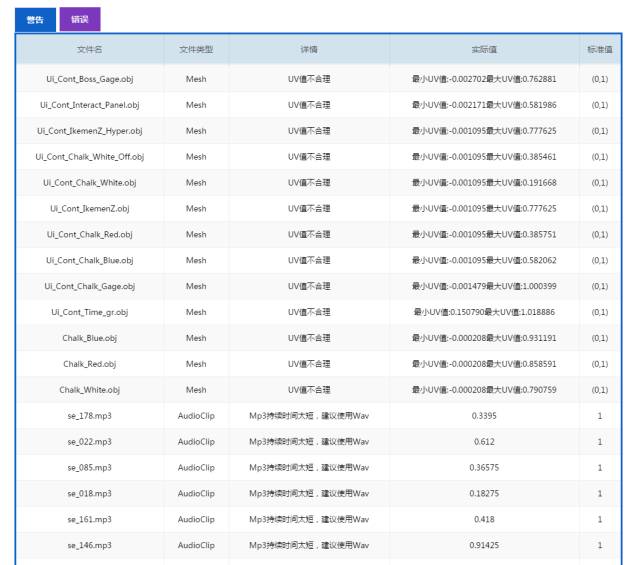Click the actual value 0.612
640x565 pixels.
tap(484, 442)
